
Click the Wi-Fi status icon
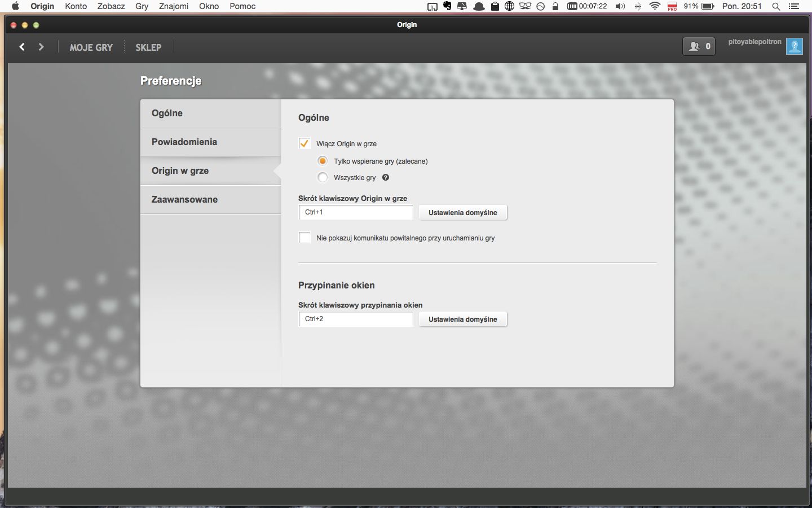click(655, 6)
